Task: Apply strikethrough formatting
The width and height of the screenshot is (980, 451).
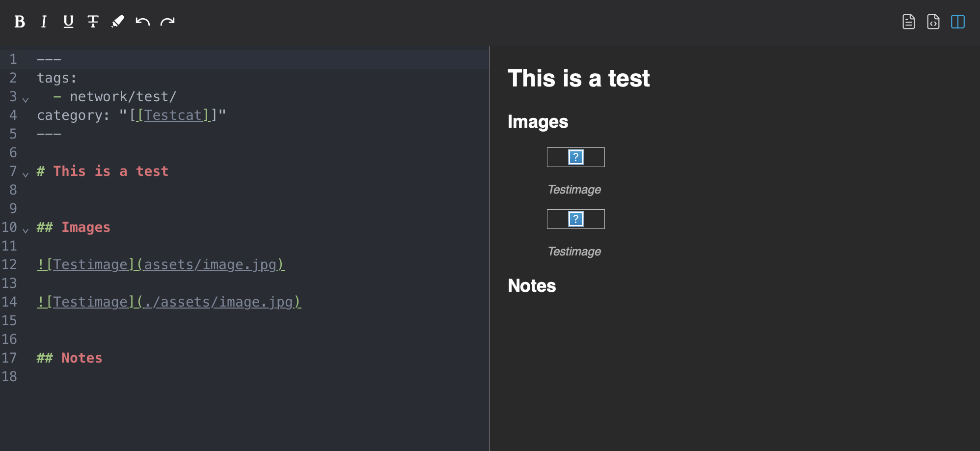Action: point(93,22)
